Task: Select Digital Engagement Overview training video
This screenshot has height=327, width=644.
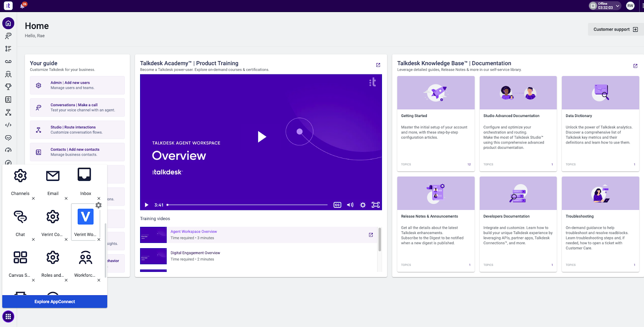Action: pyautogui.click(x=258, y=256)
